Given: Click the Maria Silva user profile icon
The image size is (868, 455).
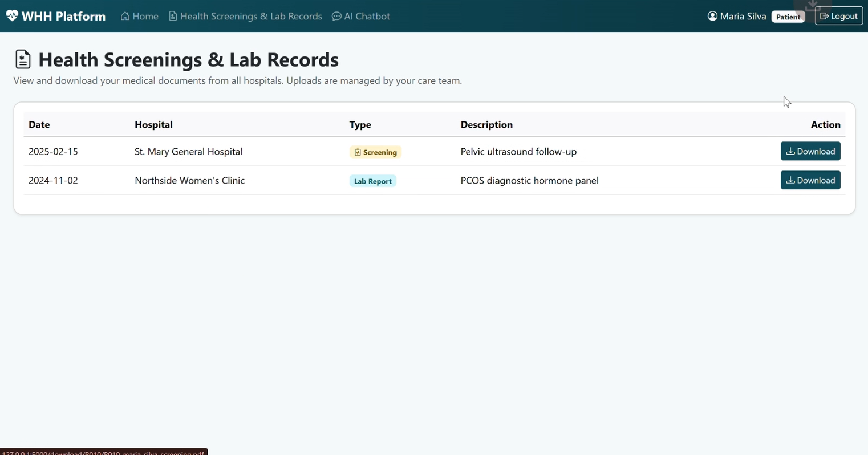Looking at the screenshot, I should 712,16.
